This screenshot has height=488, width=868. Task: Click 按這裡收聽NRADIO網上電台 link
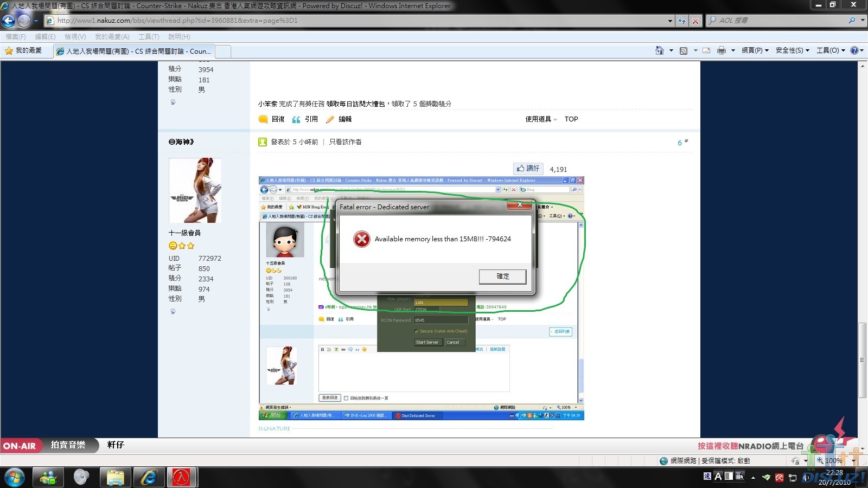click(x=750, y=446)
